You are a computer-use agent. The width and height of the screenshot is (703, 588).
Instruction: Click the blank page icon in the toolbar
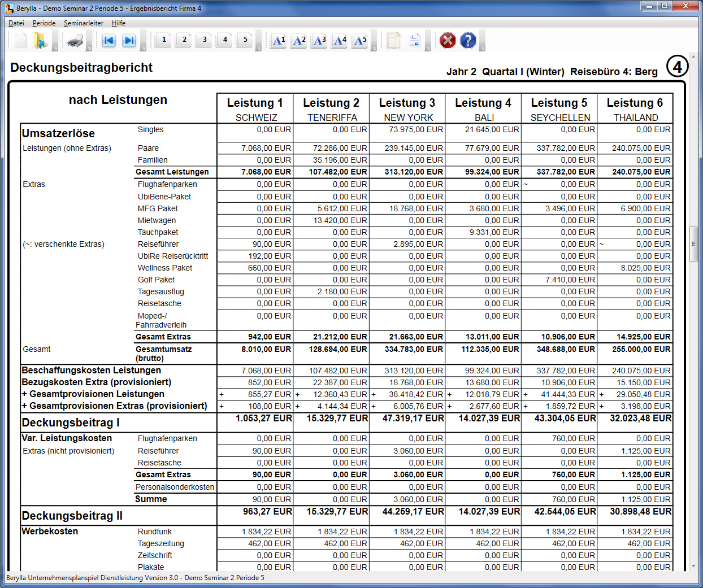click(x=21, y=41)
